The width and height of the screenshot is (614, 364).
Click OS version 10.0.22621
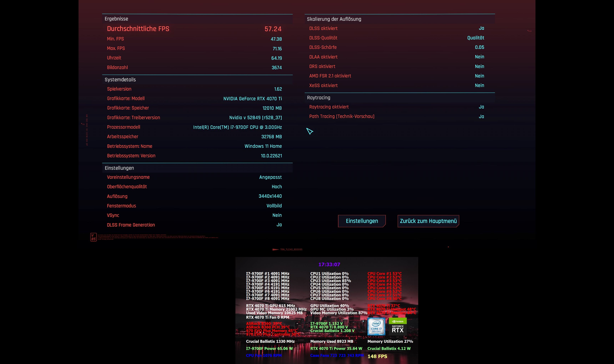click(x=271, y=156)
